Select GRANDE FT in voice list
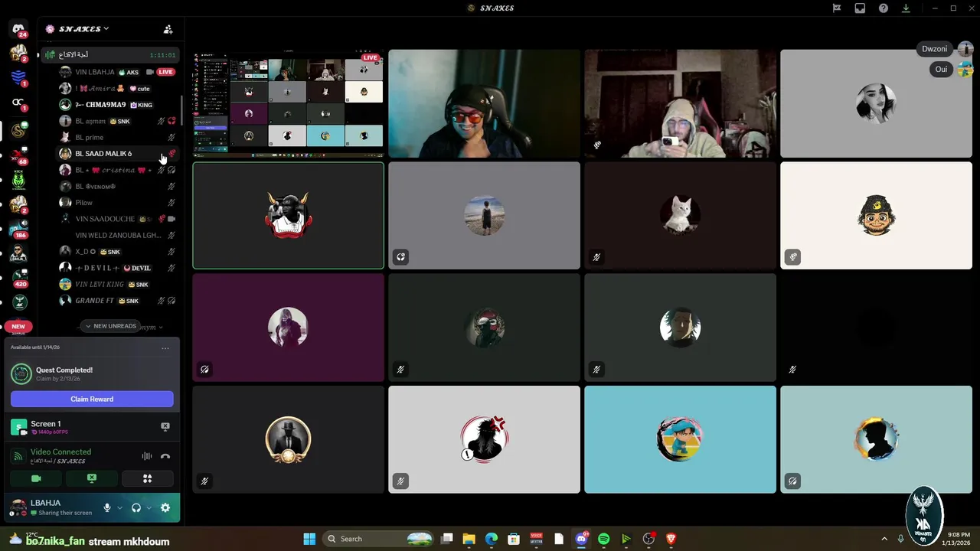Image resolution: width=980 pixels, height=551 pixels. pos(119,301)
